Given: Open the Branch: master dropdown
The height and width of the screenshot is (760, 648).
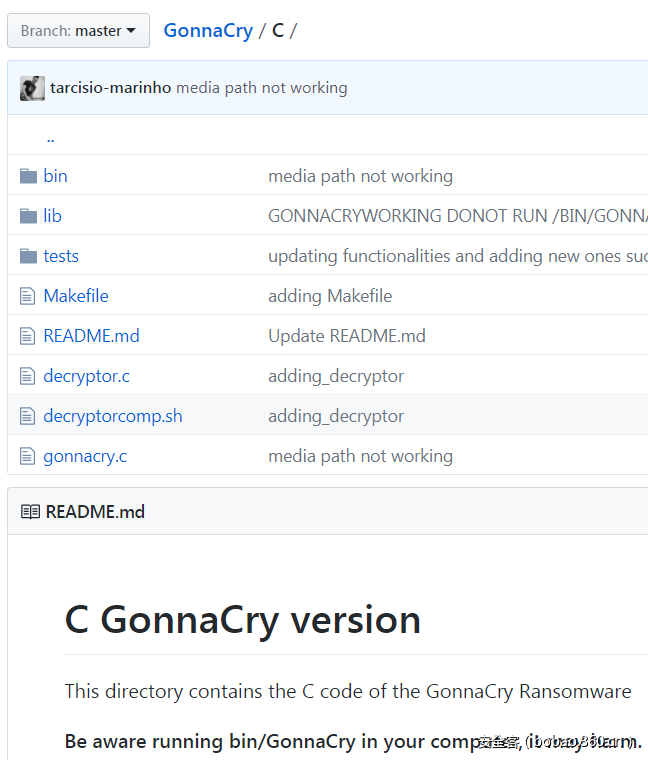Looking at the screenshot, I should (78, 30).
